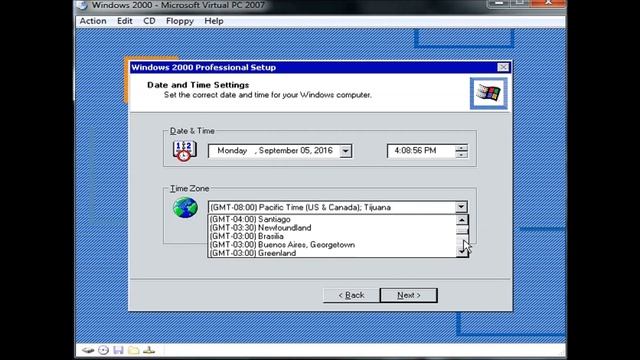Click the CD drive icon in status bar
The height and width of the screenshot is (360, 640).
point(103,350)
